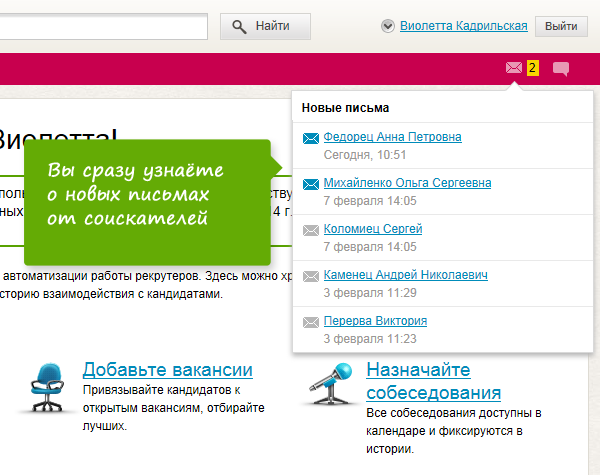Click the yellow unread count badge
Screen dimensions: 600x475
click(533, 68)
